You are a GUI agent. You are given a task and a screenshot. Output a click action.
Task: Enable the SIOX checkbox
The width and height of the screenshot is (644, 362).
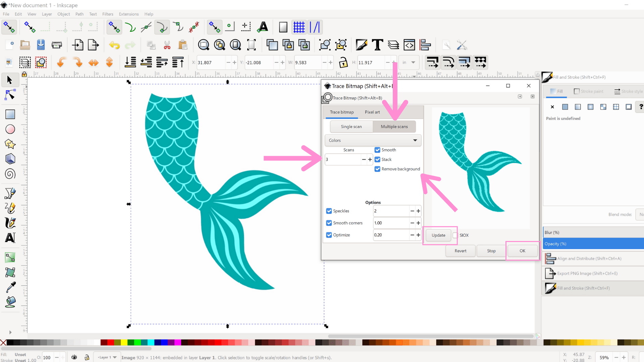(455, 235)
